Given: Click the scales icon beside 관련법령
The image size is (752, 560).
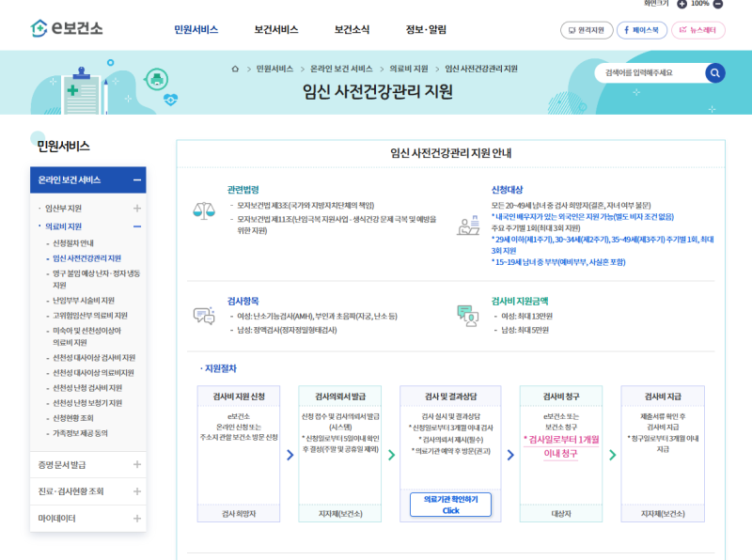Looking at the screenshot, I should coord(204,210).
